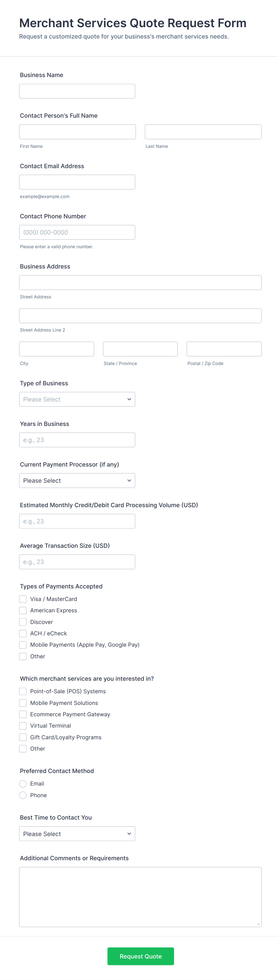
Task: Select Email as preferred contact method
Action: click(23, 783)
